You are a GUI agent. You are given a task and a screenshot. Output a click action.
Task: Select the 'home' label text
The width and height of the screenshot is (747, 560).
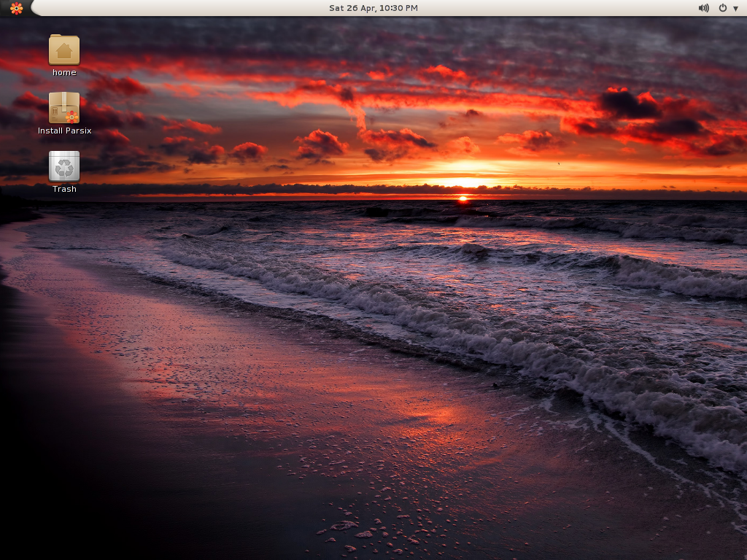[64, 72]
